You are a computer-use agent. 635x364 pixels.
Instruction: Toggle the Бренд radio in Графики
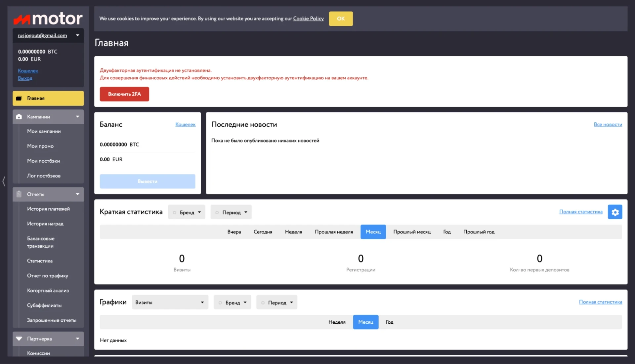[x=220, y=303]
